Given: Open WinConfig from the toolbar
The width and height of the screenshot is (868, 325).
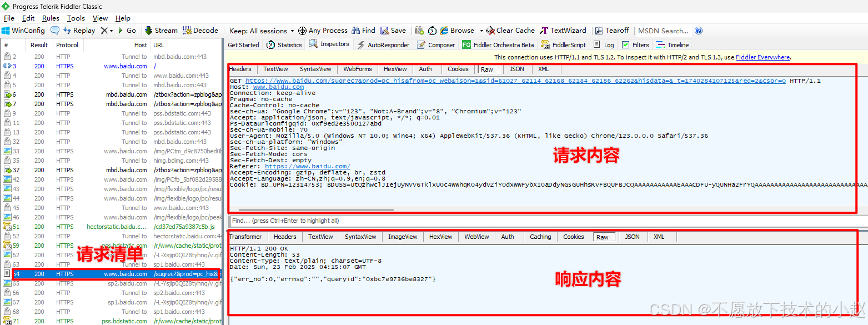Looking at the screenshot, I should [23, 31].
